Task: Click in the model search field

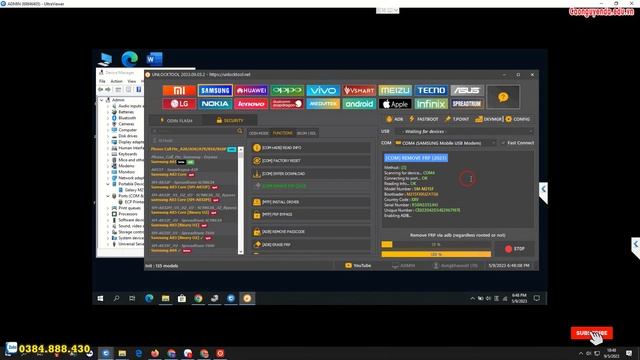Action: click(193, 131)
